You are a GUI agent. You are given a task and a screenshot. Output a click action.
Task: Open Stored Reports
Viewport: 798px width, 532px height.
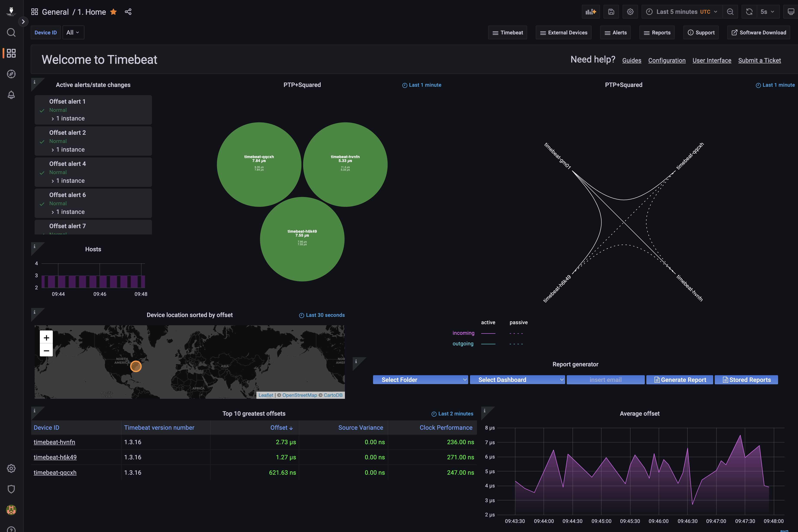746,380
